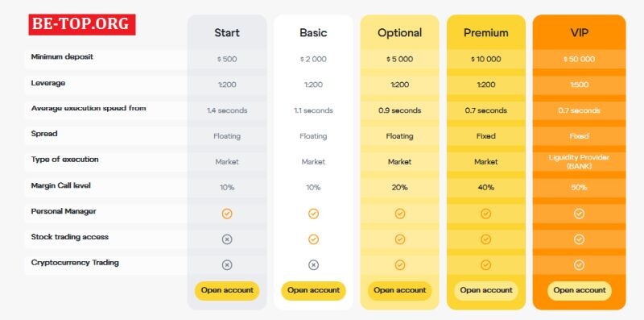This screenshot has height=320, width=644.
Task: Open account for the Premium plan
Action: point(486,290)
